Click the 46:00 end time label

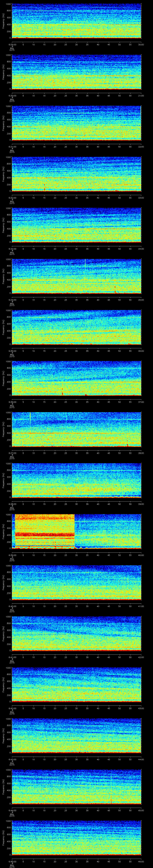pyautogui.click(x=141, y=861)
